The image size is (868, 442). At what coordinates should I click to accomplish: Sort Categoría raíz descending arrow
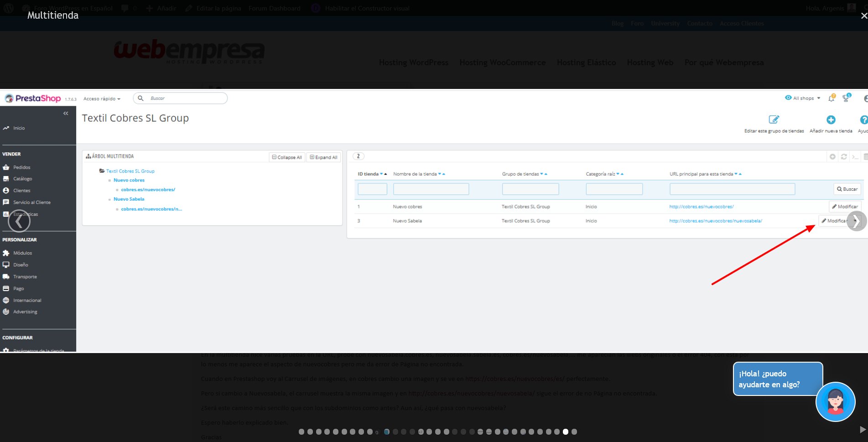click(618, 174)
